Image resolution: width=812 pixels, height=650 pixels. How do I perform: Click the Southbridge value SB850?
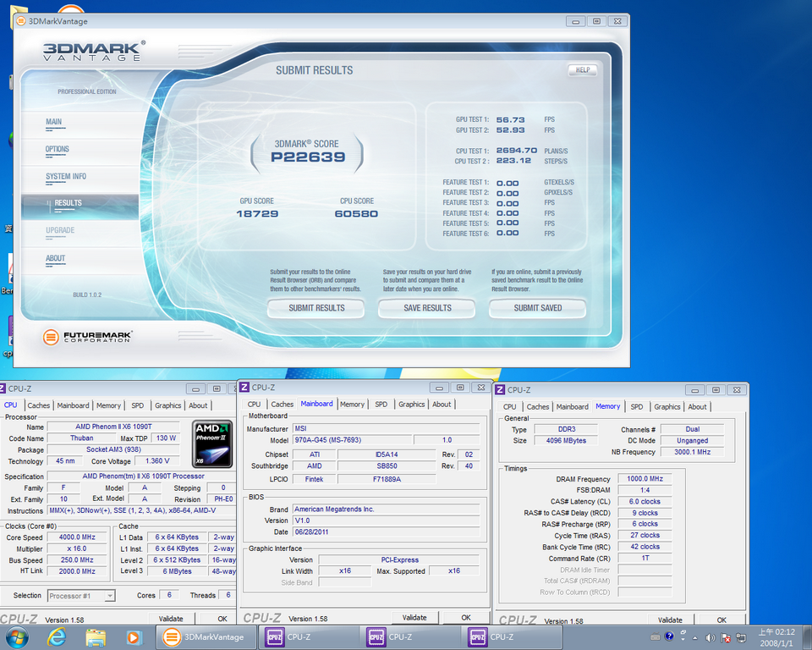pos(387,466)
